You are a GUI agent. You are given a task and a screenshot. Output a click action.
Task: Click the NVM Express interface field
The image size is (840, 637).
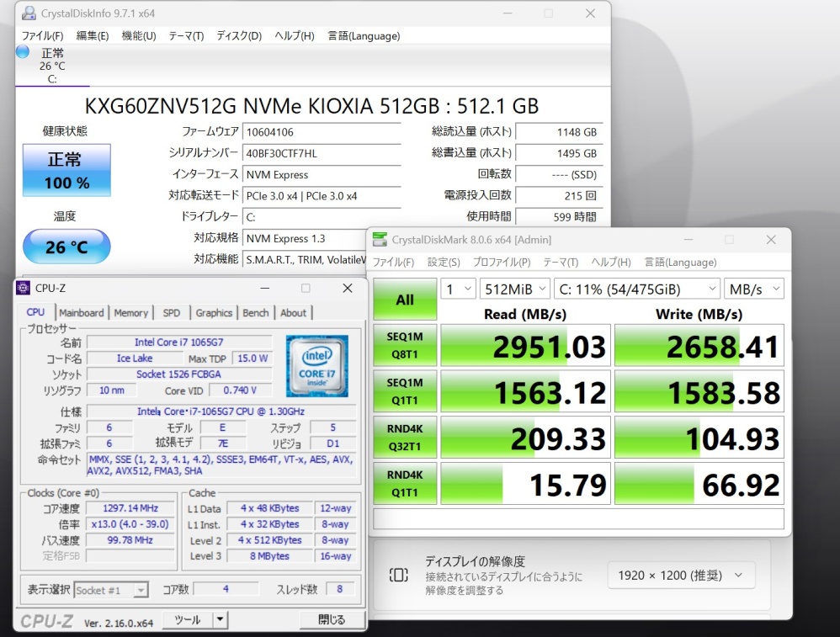[x=322, y=175]
